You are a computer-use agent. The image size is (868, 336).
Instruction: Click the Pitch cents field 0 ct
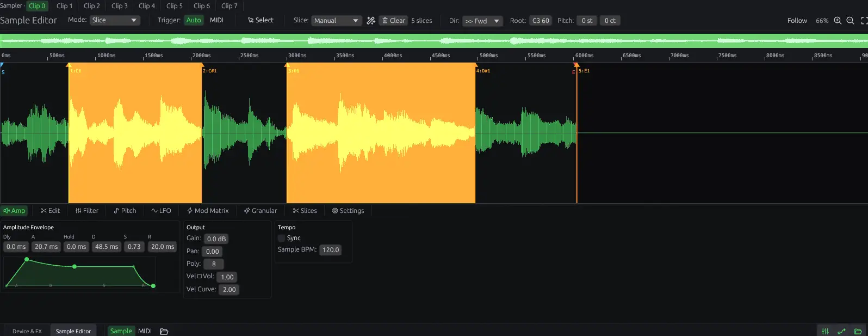[610, 21]
